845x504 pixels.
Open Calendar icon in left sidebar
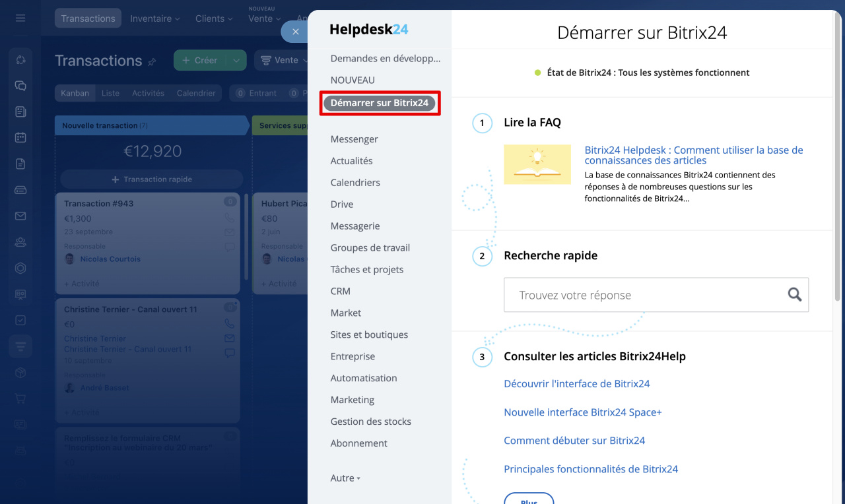click(x=20, y=138)
